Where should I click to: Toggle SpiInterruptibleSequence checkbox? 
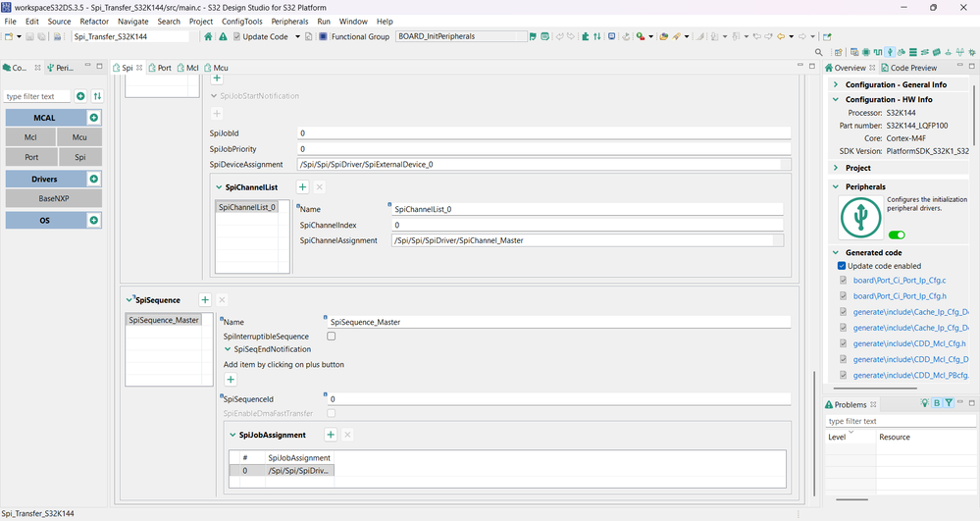coord(332,336)
